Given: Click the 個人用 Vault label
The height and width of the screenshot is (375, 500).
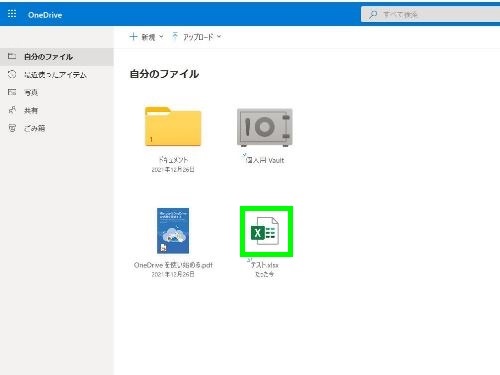Looking at the screenshot, I should (265, 160).
